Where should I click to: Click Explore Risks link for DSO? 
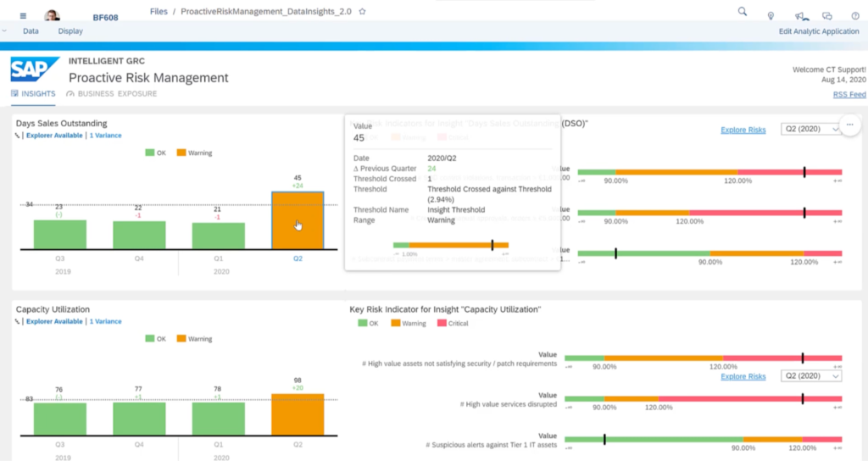click(743, 130)
